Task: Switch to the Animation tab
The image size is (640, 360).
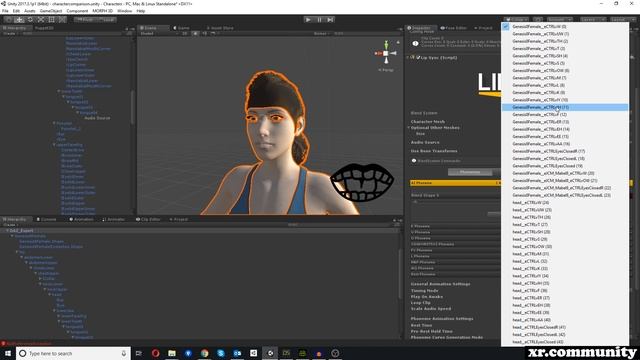Action: click(81, 219)
